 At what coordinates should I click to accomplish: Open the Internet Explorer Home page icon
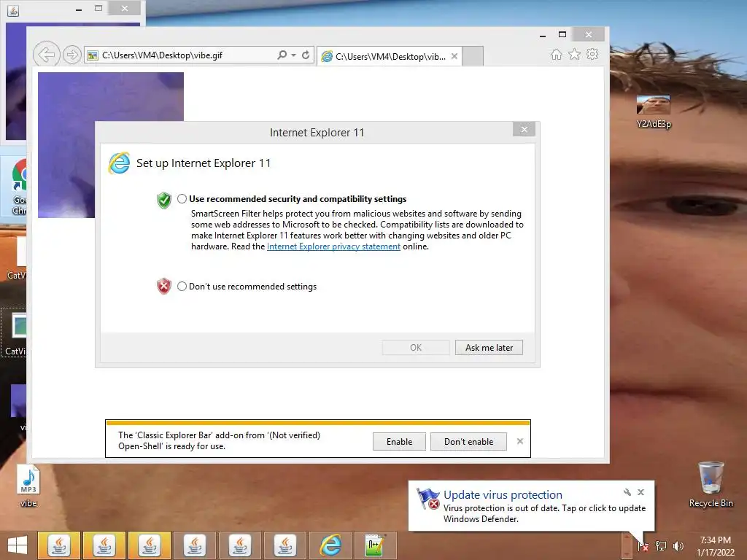pos(556,55)
